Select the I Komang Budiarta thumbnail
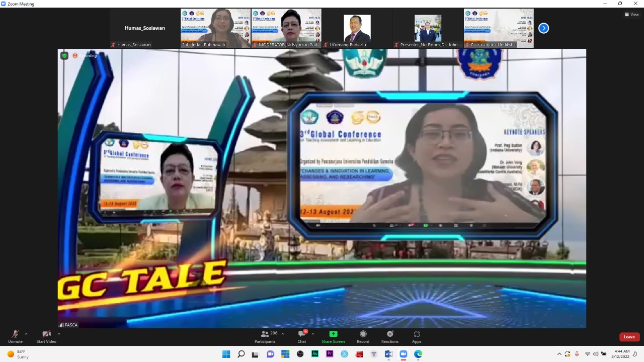Screen dimensions: 644x362 point(357,28)
